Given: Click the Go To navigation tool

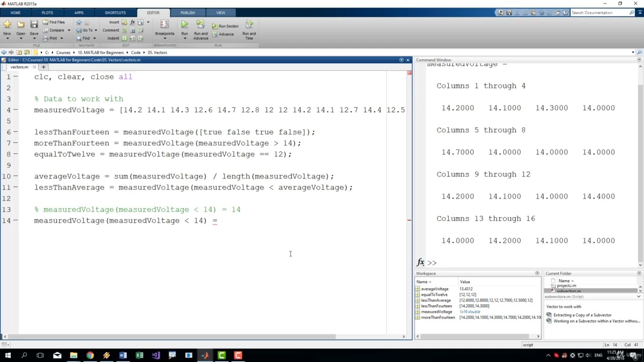Looking at the screenshot, I should point(85,30).
